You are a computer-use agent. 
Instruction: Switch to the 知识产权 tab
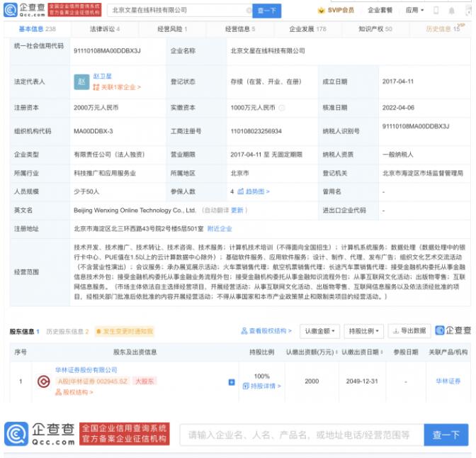coord(375,29)
